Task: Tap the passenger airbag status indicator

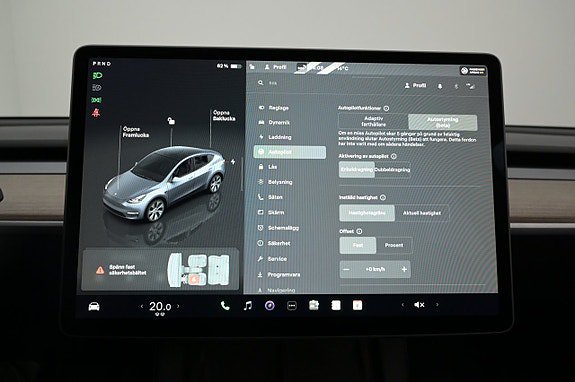Action: [473, 70]
